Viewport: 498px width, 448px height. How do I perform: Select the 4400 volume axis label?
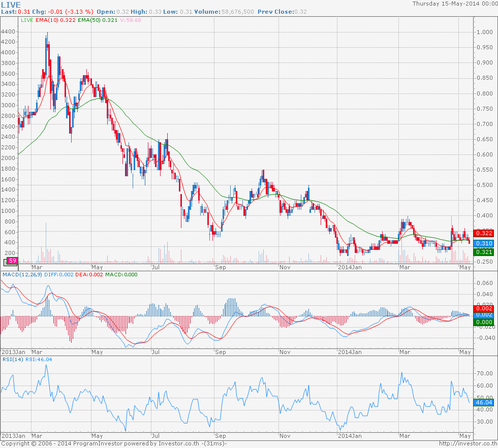point(8,32)
